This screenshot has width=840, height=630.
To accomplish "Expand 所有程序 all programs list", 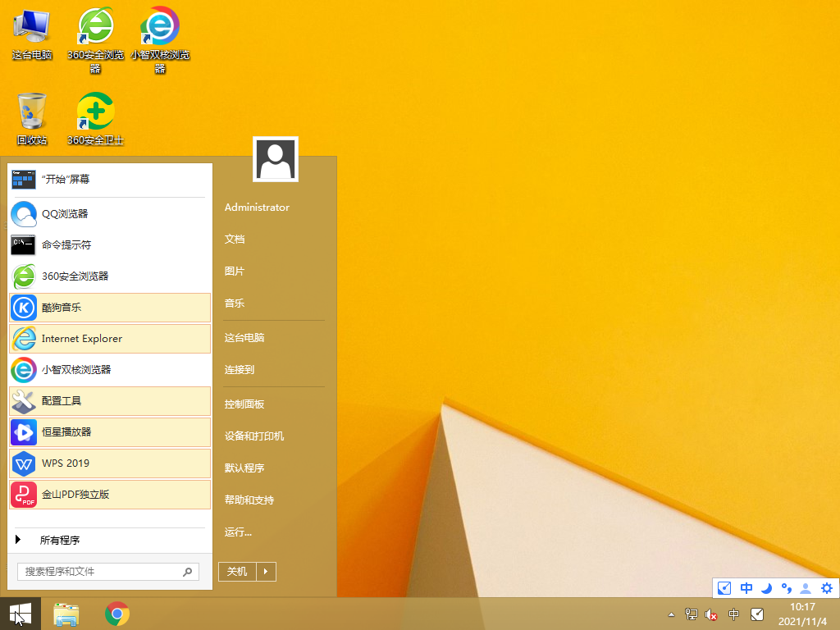I will 59,540.
